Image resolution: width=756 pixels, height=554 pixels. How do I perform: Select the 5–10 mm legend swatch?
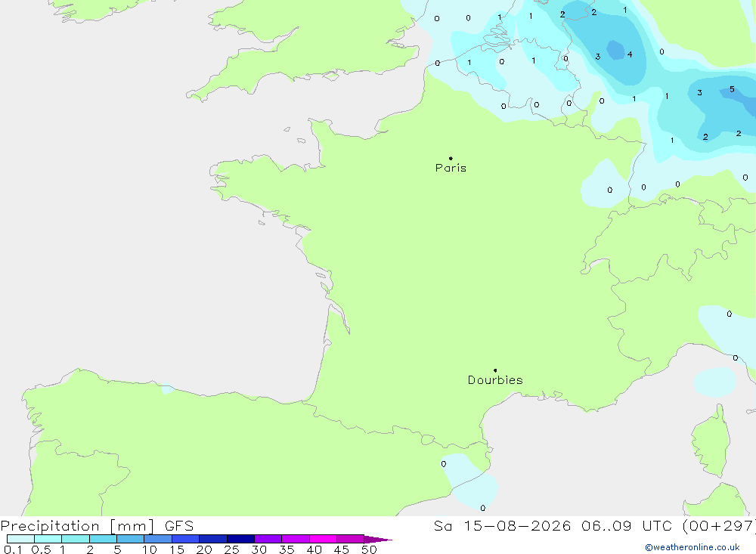click(x=131, y=539)
